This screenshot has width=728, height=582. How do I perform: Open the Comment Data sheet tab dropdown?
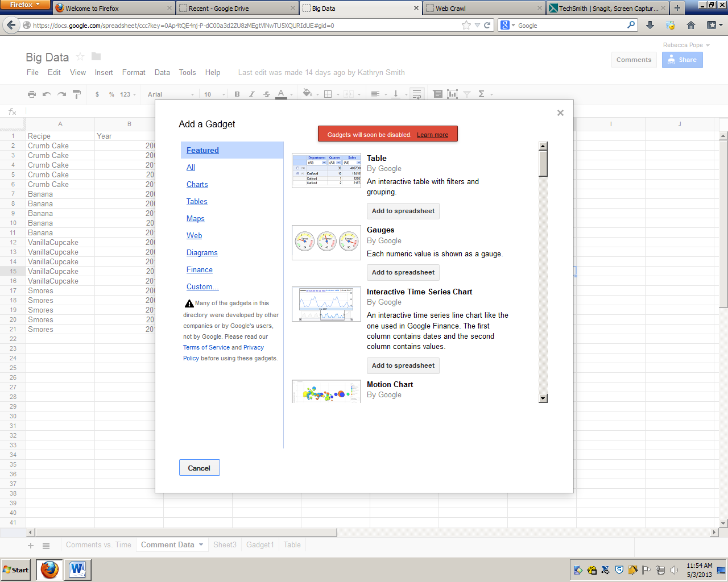201,544
